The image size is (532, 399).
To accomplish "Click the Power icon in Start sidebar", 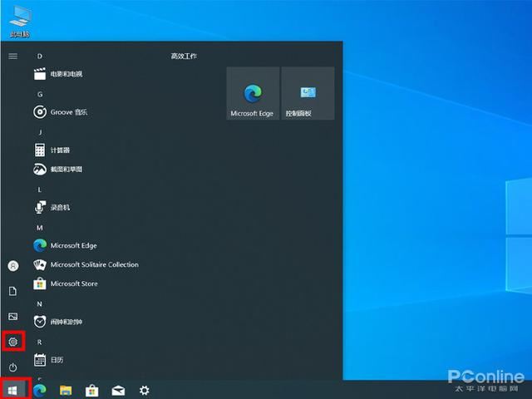I will (12, 367).
